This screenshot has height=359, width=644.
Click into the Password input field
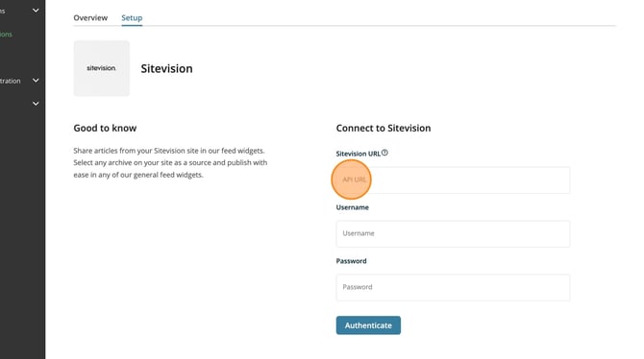point(453,287)
